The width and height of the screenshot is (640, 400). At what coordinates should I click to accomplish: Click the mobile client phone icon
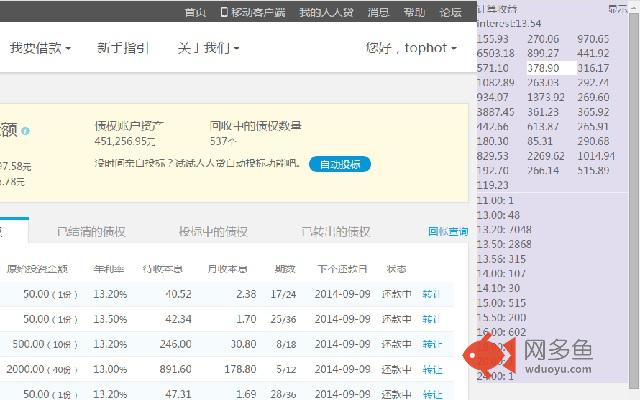point(224,12)
